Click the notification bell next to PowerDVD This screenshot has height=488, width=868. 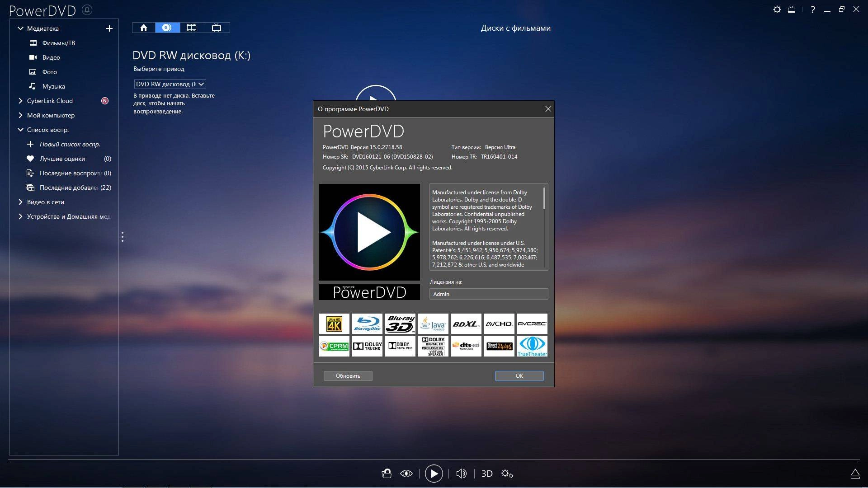tap(87, 9)
